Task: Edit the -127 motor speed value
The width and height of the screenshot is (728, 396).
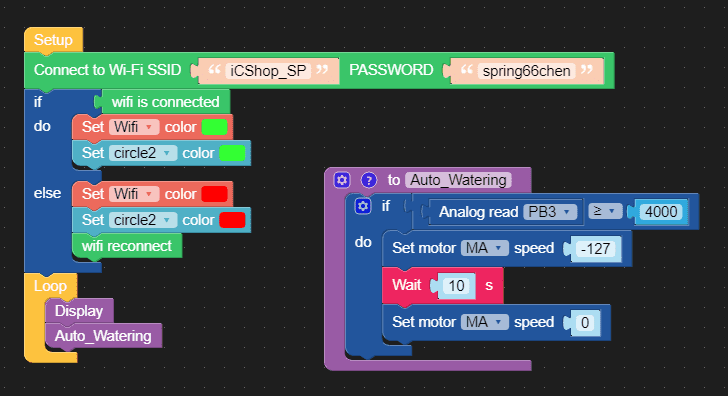Action: pyautogui.click(x=595, y=249)
